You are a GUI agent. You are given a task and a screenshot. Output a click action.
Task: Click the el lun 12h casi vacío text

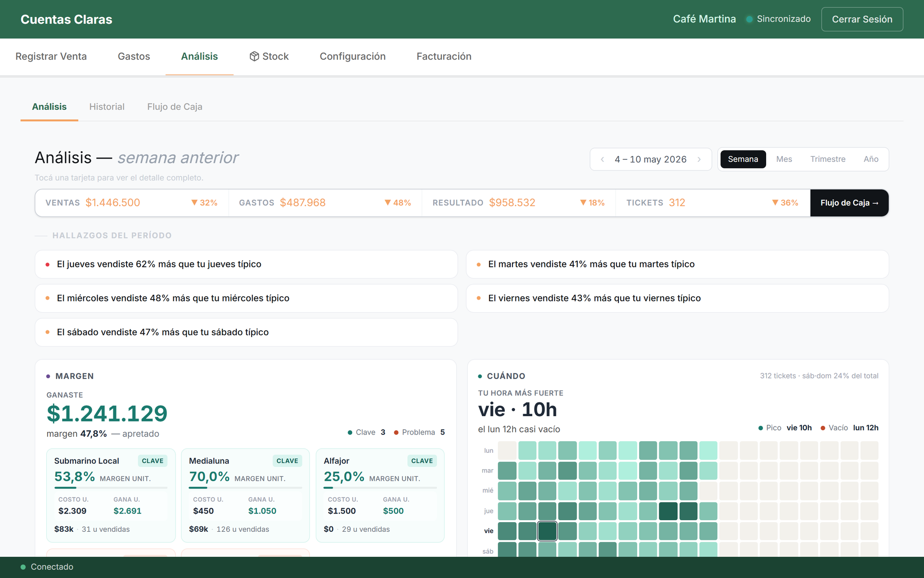click(519, 429)
